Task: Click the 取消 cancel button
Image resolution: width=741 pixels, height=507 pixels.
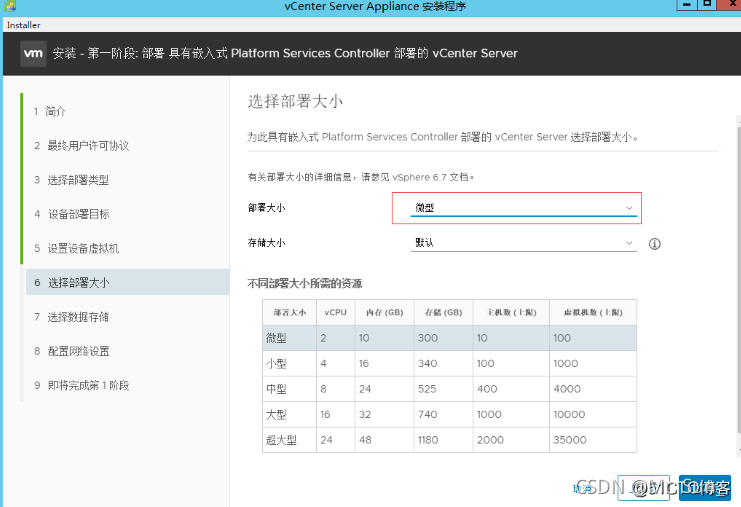Action: (582, 489)
